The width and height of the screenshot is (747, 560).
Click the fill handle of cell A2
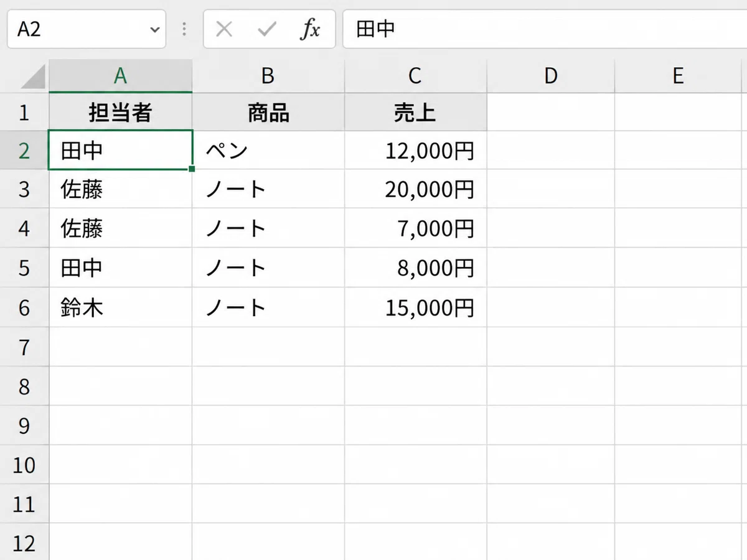[x=191, y=169]
